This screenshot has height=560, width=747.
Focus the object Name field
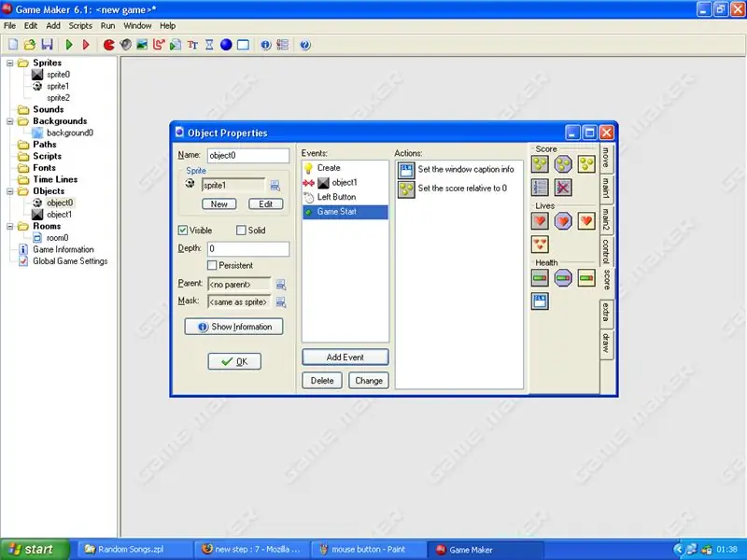[248, 155]
